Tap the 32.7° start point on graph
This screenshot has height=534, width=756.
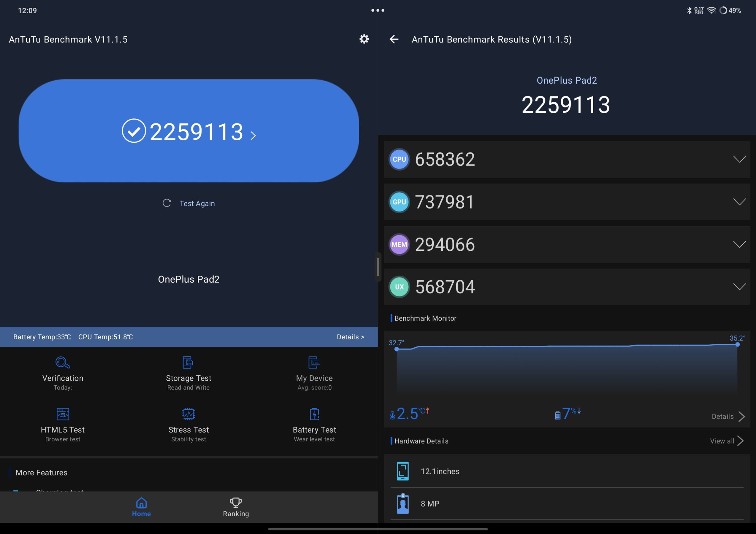(397, 349)
